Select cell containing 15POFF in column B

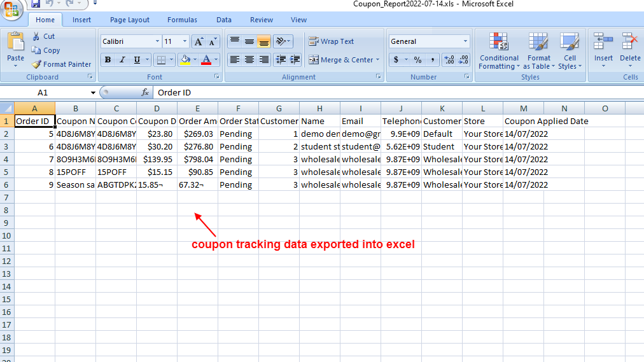(75, 172)
